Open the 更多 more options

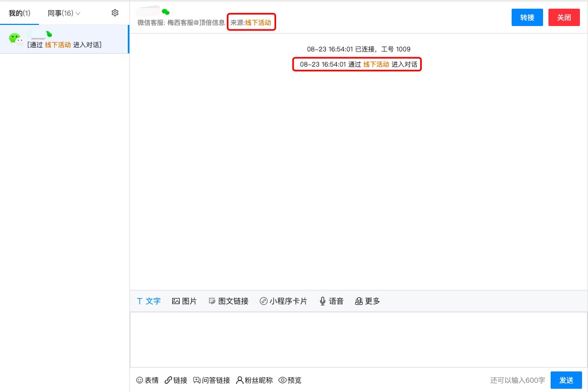pyautogui.click(x=367, y=301)
